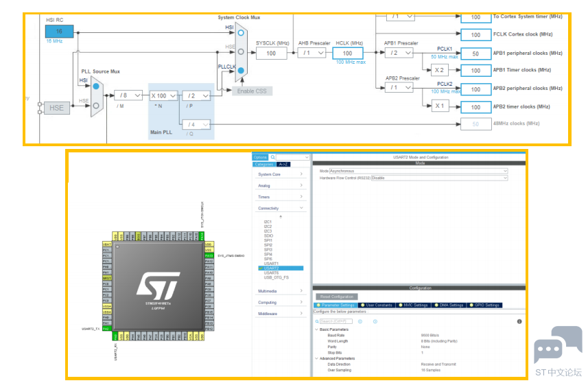Go to previous parameter search result
The image size is (588, 383).
[x=360, y=321]
